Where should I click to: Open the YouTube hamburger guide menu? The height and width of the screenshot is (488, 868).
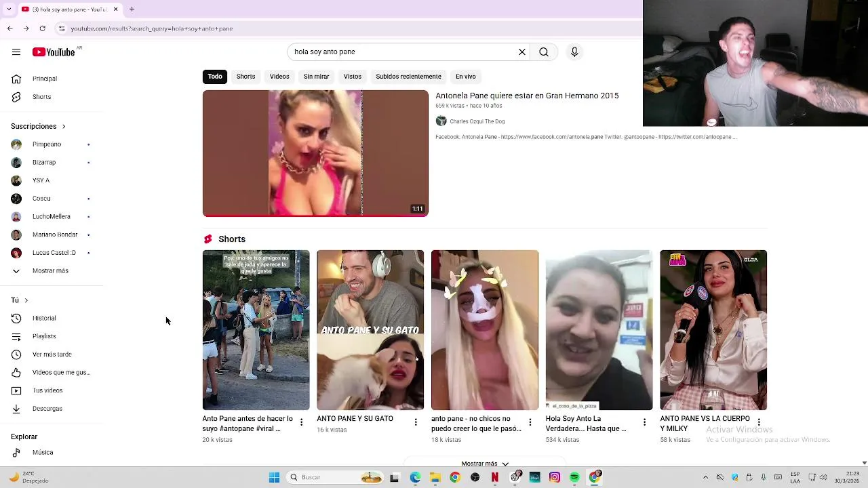coord(16,52)
